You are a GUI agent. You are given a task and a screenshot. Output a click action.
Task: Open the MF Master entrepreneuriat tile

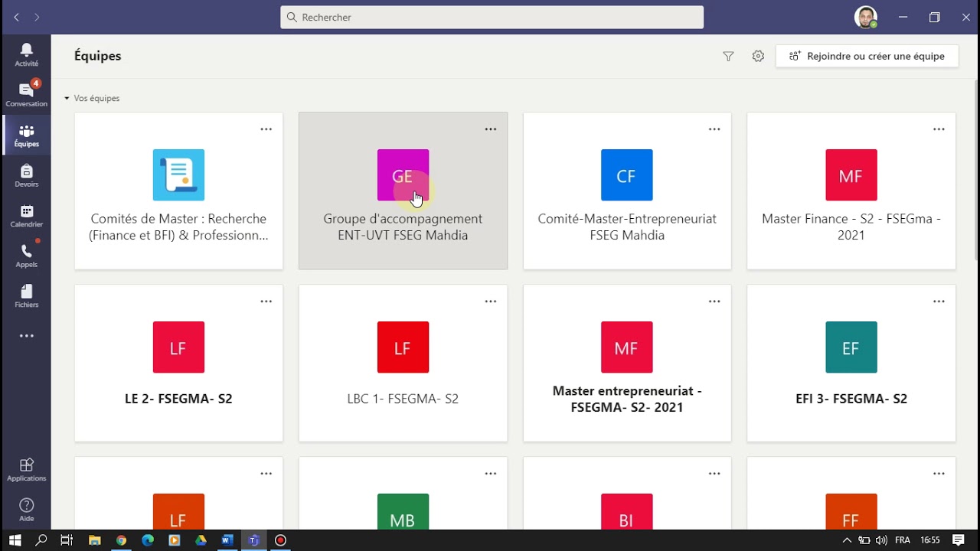click(x=627, y=347)
